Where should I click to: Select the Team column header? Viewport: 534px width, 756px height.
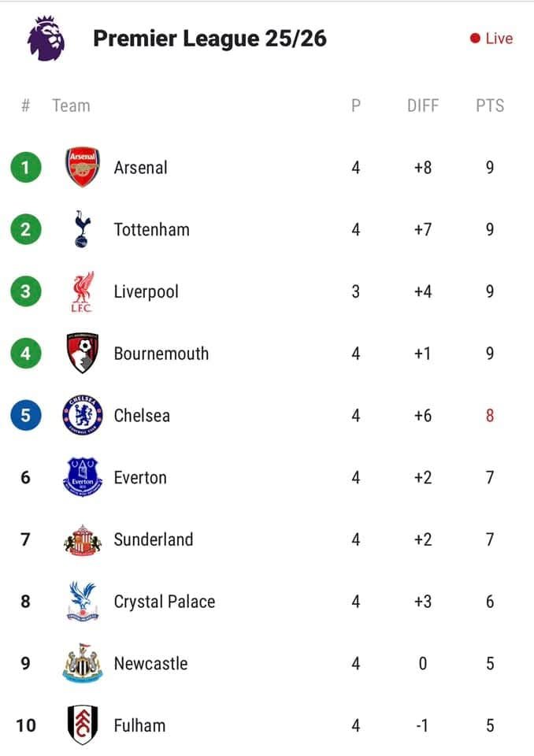click(x=71, y=106)
